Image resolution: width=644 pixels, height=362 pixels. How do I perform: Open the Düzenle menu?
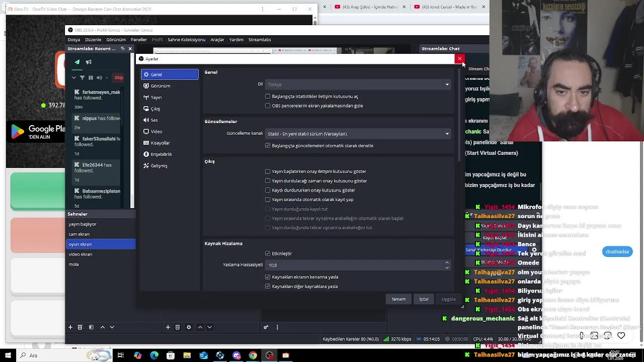[93, 40]
